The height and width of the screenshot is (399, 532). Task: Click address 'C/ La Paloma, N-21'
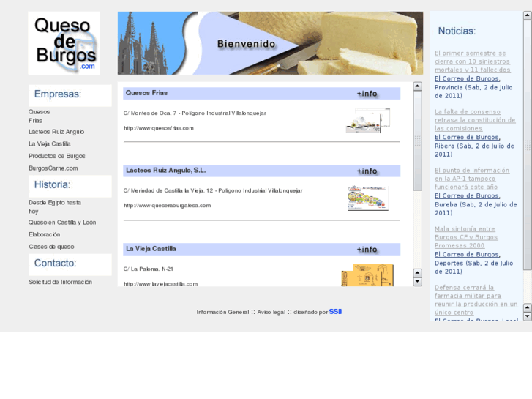pos(149,269)
